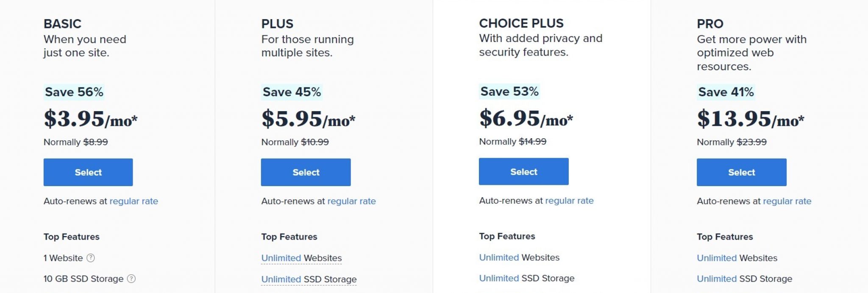Select the PRO plan

(741, 172)
